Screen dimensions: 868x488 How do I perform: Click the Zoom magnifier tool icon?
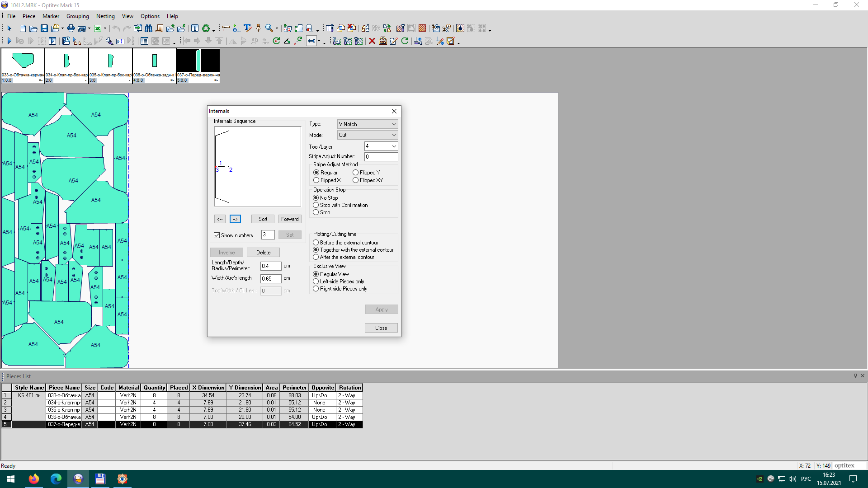coord(269,28)
